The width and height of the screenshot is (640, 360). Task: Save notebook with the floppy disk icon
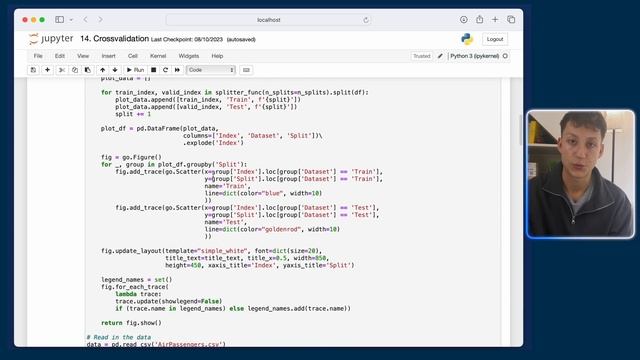coord(33,70)
